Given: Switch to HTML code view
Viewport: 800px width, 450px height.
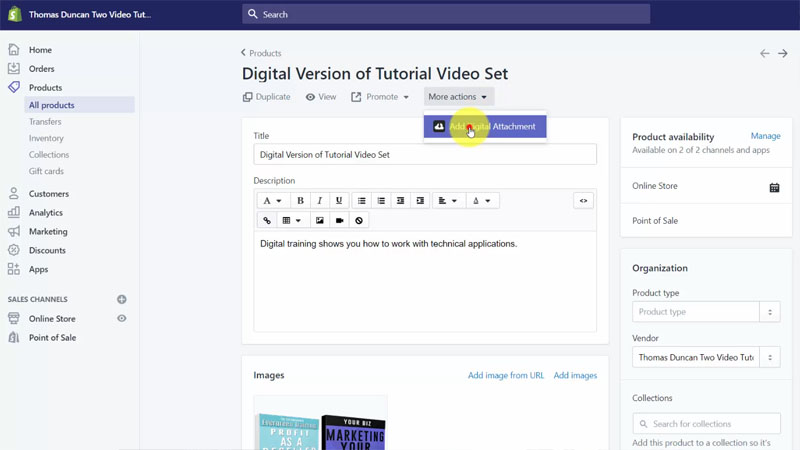Looking at the screenshot, I should tap(583, 201).
